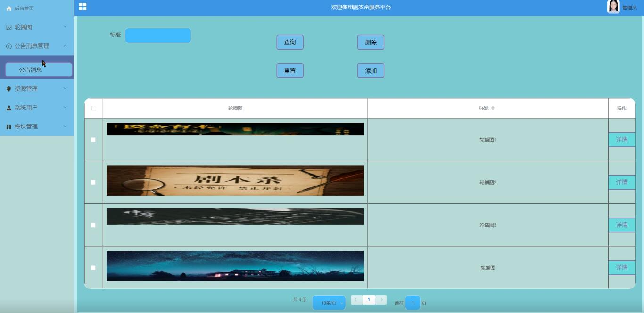The image size is (644, 313).
Task: Click the go-to page number input
Action: pos(413,303)
